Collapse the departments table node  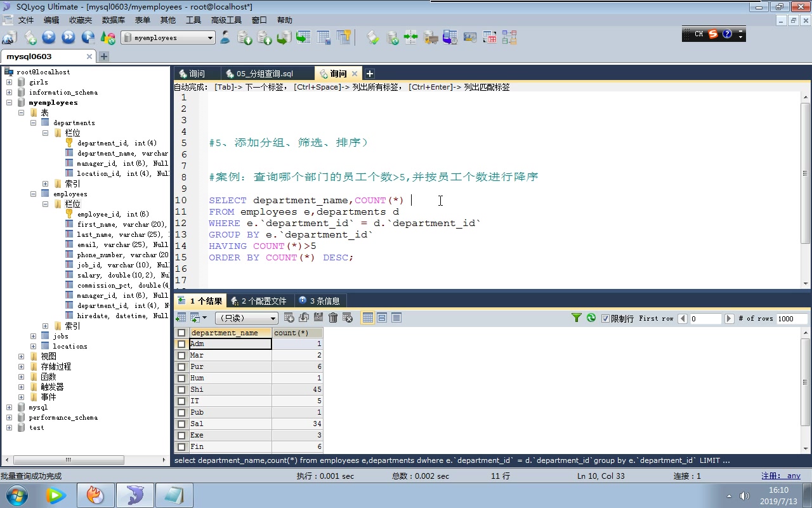[x=33, y=123]
